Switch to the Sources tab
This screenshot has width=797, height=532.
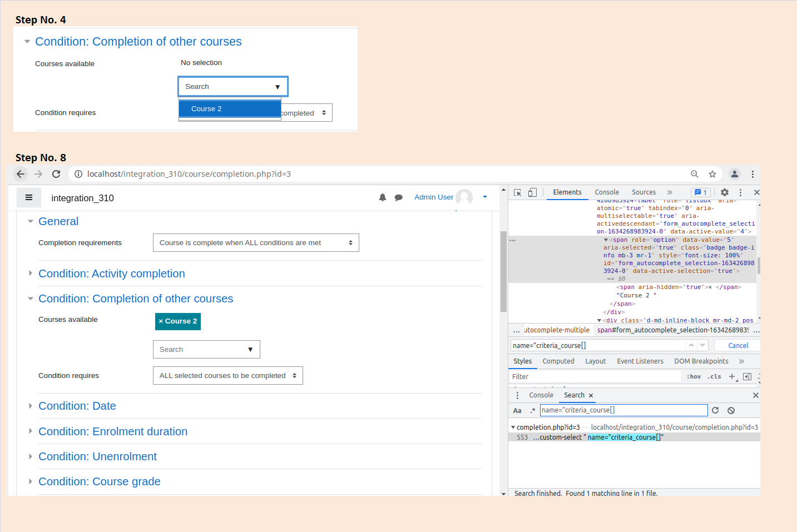coord(643,192)
